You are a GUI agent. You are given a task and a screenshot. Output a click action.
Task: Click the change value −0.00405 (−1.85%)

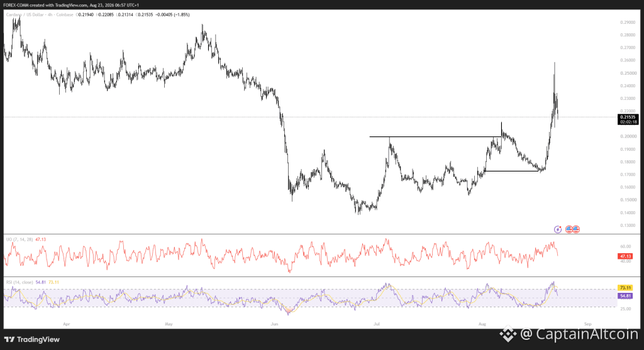coord(172,15)
